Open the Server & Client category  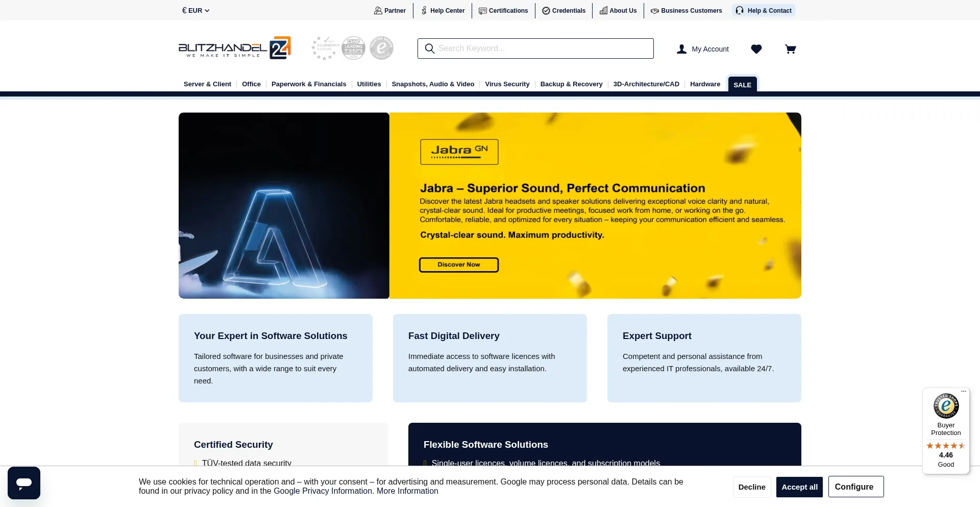coord(207,84)
